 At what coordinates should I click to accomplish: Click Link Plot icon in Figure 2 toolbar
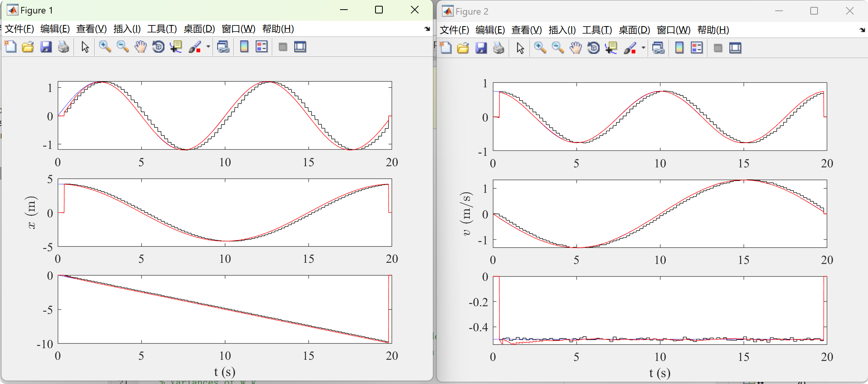click(x=659, y=48)
